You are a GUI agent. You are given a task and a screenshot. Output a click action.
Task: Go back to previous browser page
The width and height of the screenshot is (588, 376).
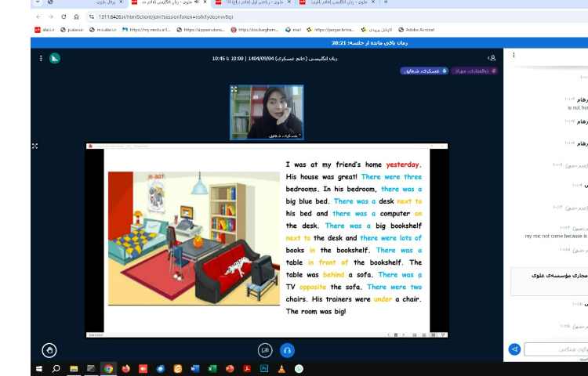coord(38,16)
